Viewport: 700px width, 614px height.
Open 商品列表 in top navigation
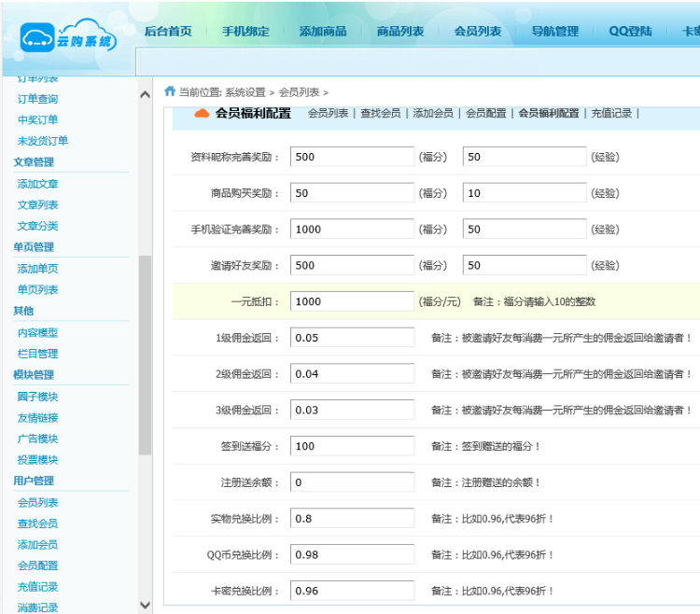click(400, 31)
